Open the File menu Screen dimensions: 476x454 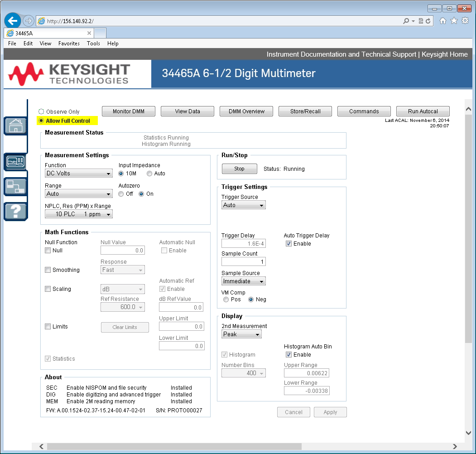pyautogui.click(x=12, y=43)
